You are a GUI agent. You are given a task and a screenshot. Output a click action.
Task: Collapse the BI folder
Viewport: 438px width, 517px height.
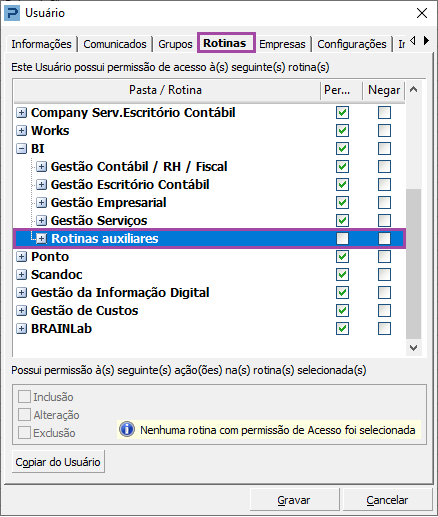[x=21, y=149]
